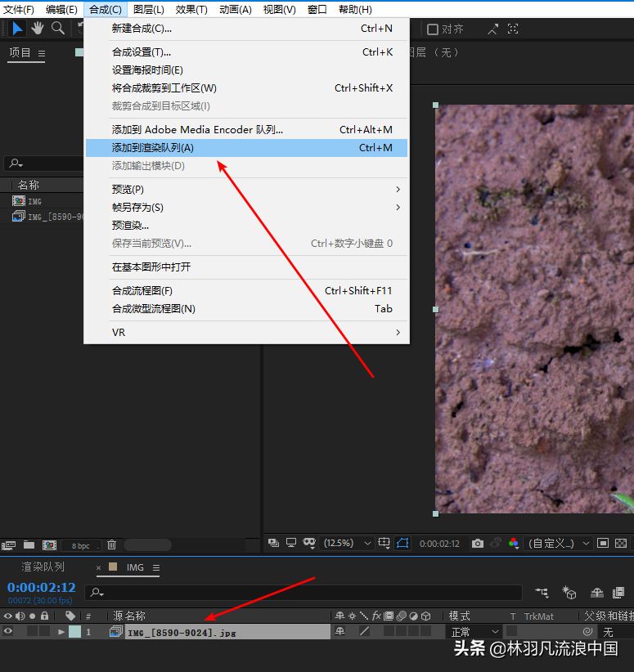The width and height of the screenshot is (634, 672).
Task: Open the IMG timeline panel menu icon
Action: point(156,567)
